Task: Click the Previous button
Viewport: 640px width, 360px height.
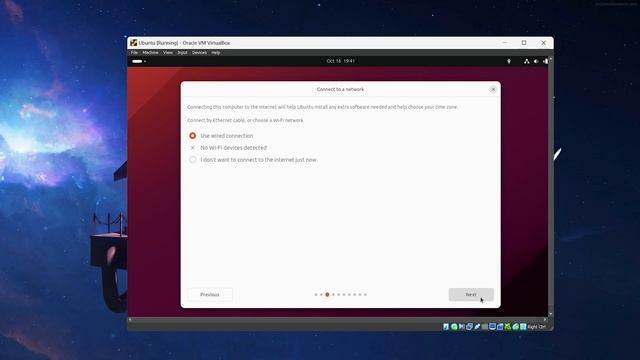Action: point(210,294)
